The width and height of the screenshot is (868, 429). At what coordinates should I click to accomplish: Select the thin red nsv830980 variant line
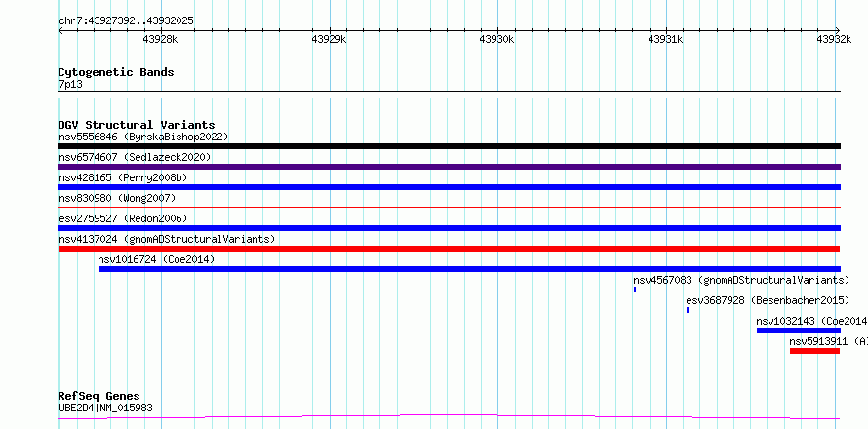pyautogui.click(x=449, y=207)
